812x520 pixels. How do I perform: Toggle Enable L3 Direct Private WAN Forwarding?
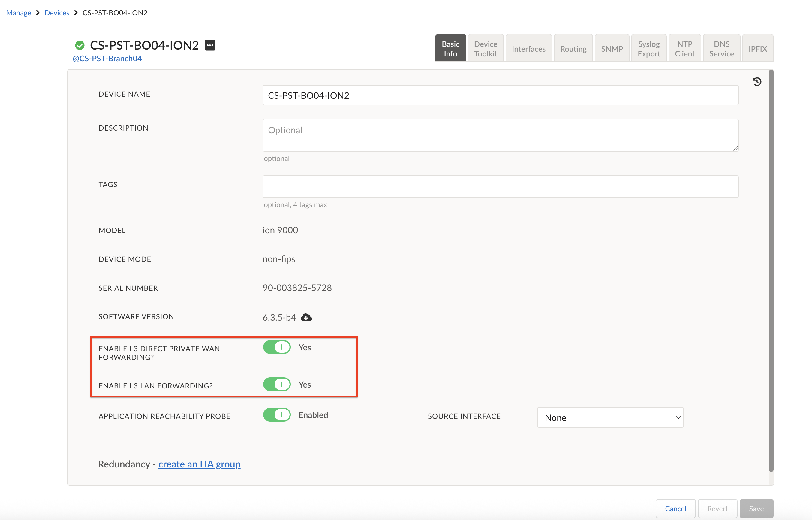277,347
